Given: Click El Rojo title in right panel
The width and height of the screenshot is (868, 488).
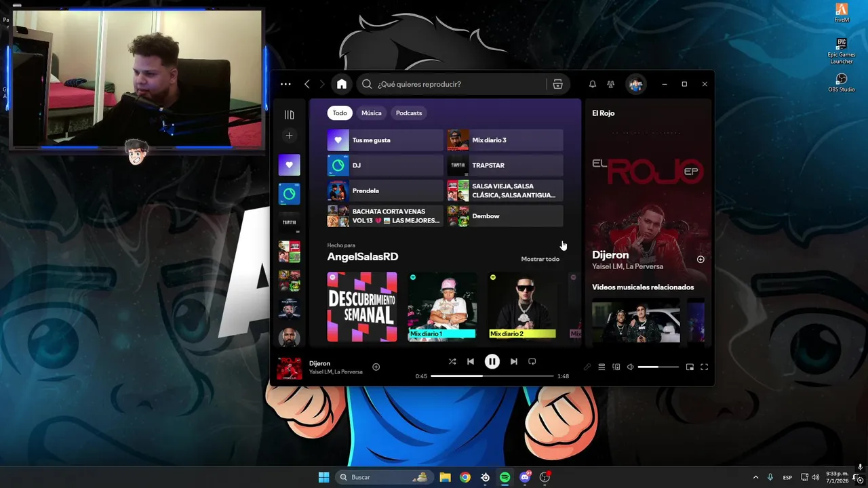Looking at the screenshot, I should [604, 113].
